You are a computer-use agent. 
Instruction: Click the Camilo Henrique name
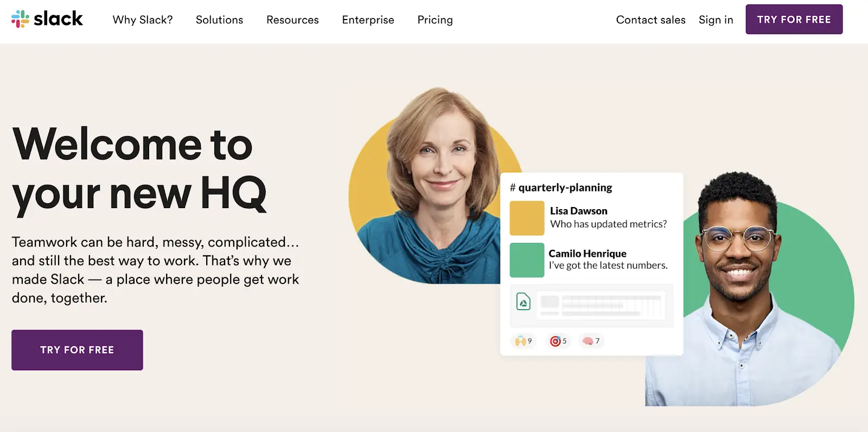[x=588, y=253]
